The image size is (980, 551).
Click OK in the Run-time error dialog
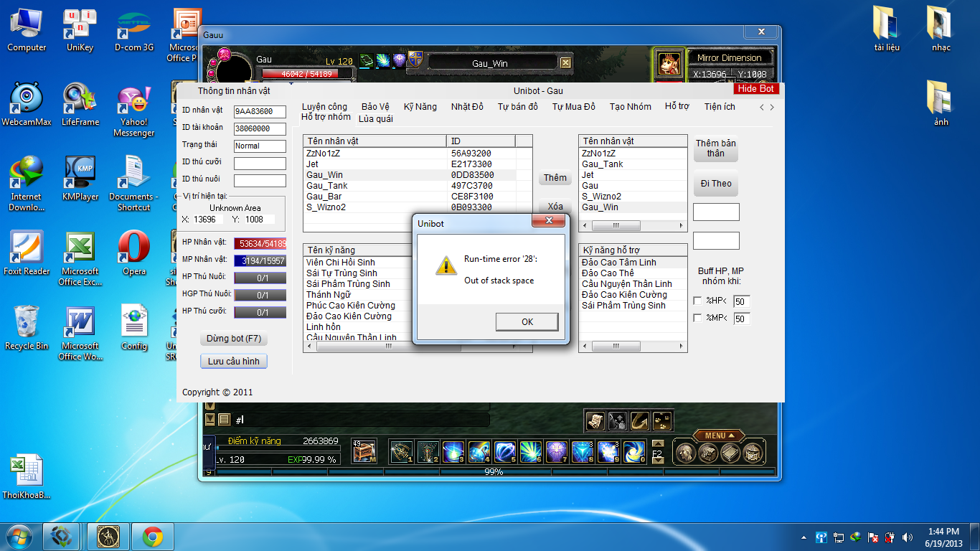coord(527,321)
